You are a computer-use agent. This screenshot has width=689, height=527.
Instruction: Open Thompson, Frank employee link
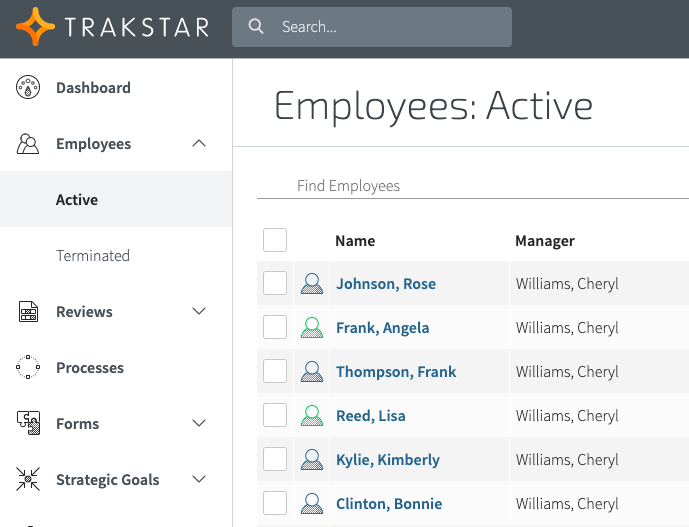coord(396,372)
